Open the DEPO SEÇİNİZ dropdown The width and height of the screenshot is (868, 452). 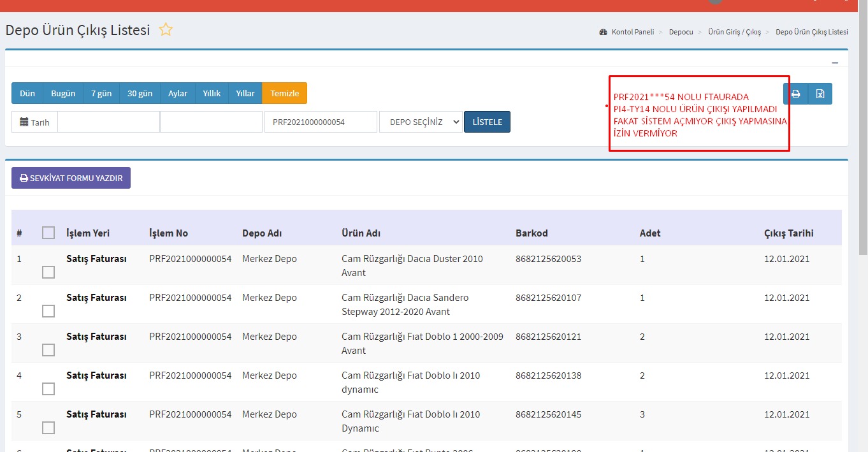[421, 122]
